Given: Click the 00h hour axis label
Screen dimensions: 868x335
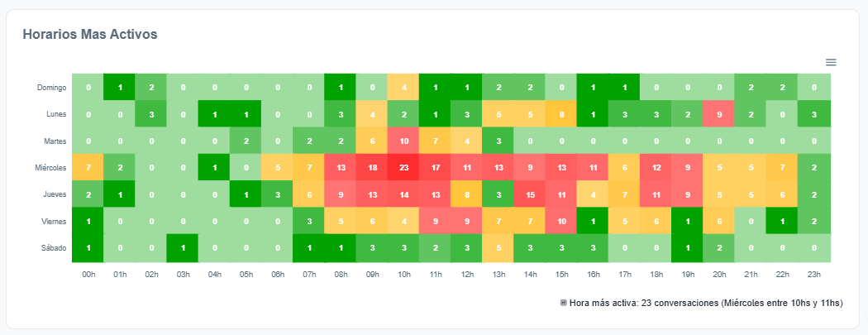Looking at the screenshot, I should click(88, 274).
